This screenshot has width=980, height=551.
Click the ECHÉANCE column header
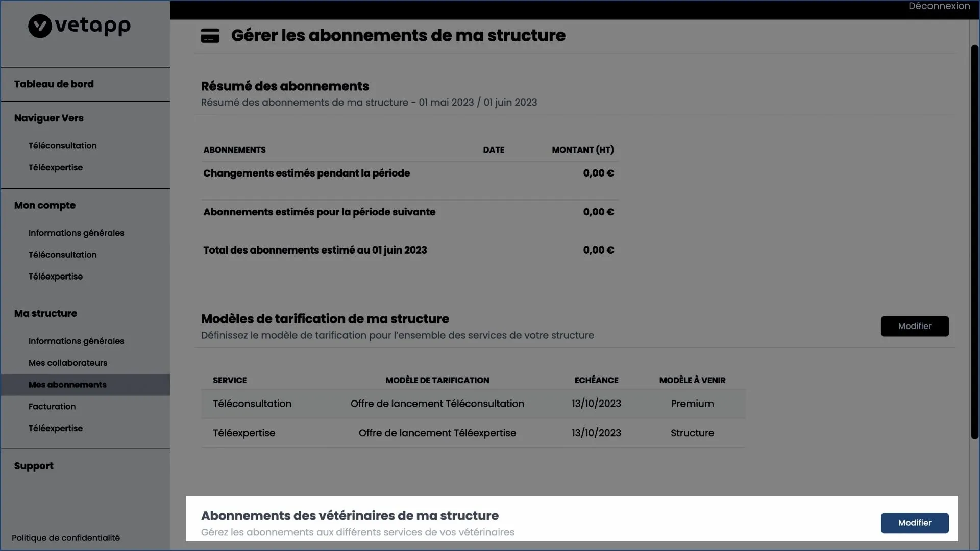596,380
